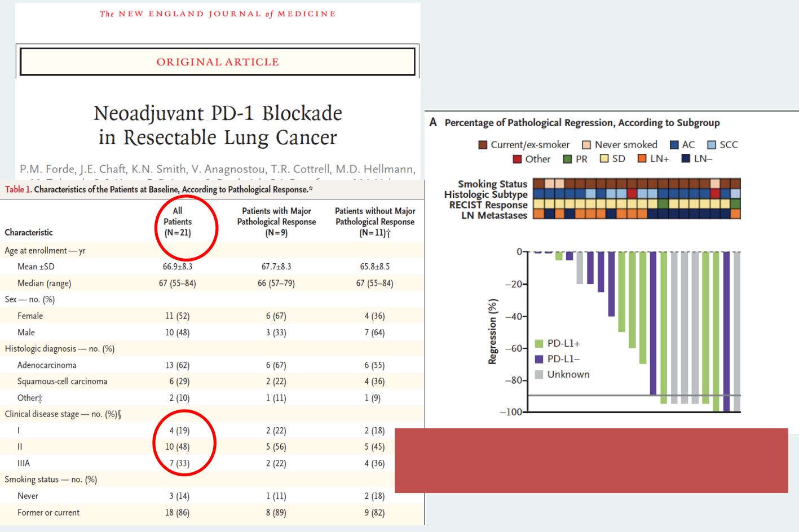Click the '–100' y-axis tick label
The height and width of the screenshot is (532, 799).
coord(511,413)
